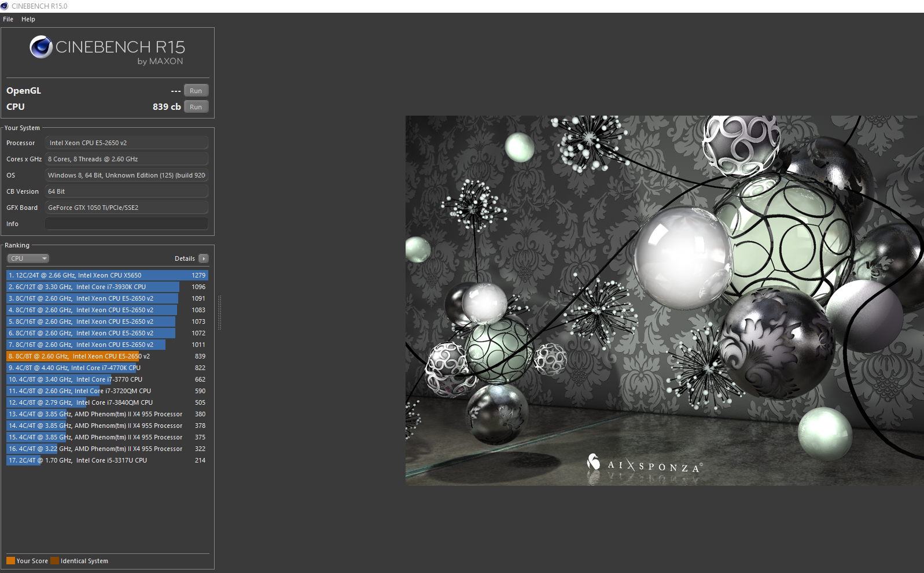Click into the empty Info field
Screen dimensions: 924x573
[127, 224]
